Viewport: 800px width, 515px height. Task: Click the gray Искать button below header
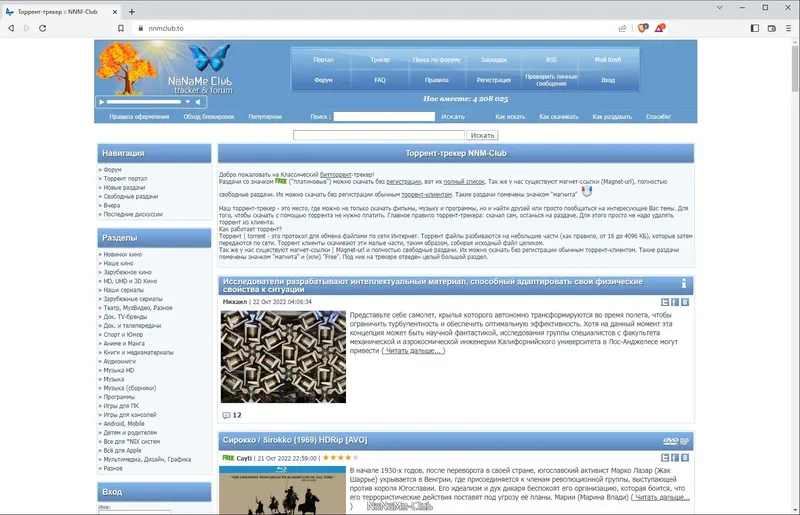482,135
